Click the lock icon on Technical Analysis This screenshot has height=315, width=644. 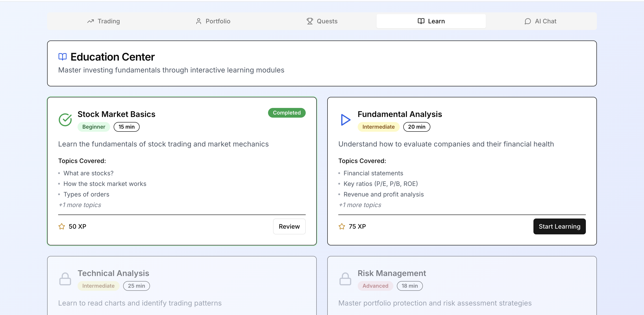[x=65, y=279]
